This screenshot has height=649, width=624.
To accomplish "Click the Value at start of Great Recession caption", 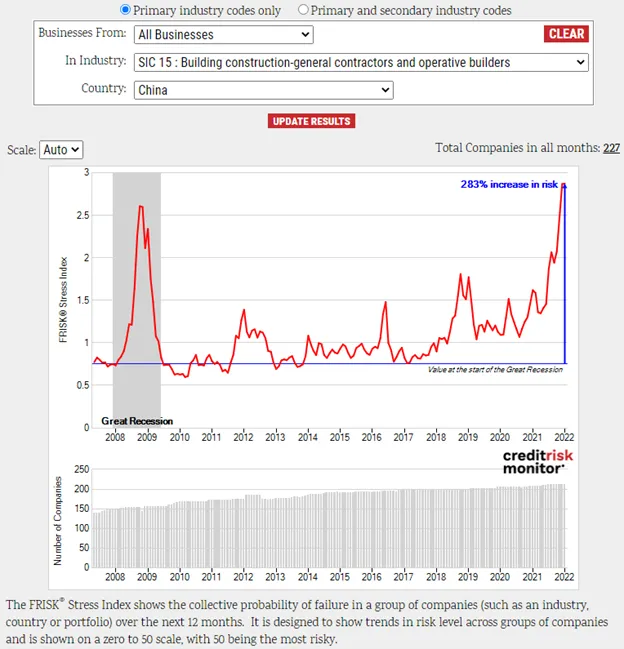I will [495, 370].
